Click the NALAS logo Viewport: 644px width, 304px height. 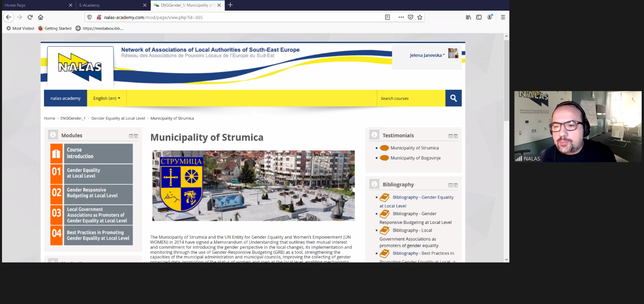pos(80,67)
